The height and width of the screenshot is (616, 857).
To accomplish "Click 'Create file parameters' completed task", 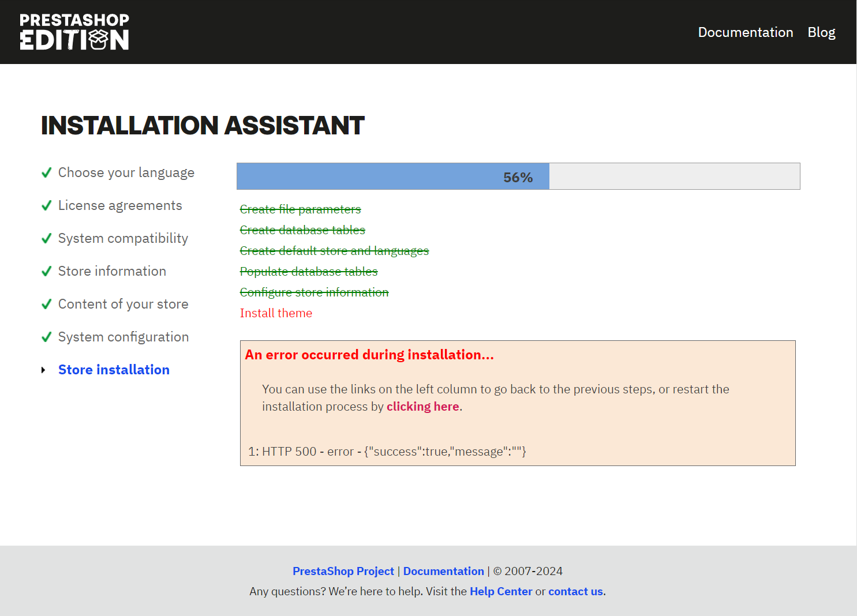I will point(300,209).
